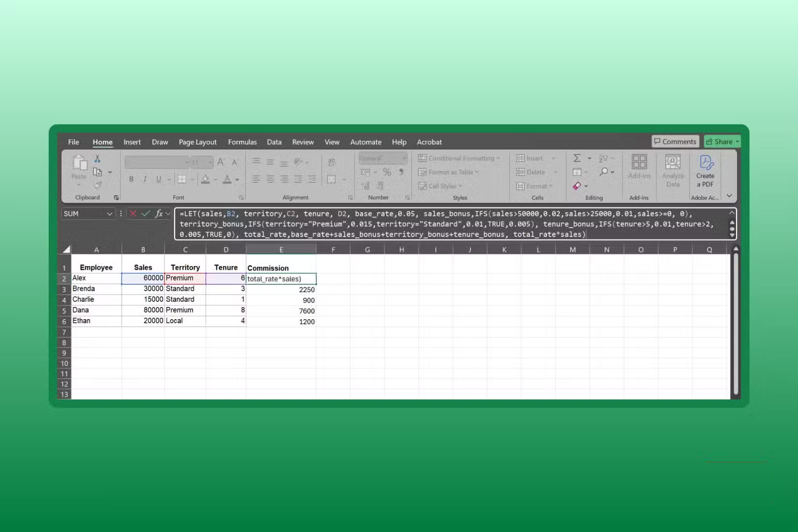Screen dimensions: 798x532
Task: Click the Share button
Action: coord(722,141)
